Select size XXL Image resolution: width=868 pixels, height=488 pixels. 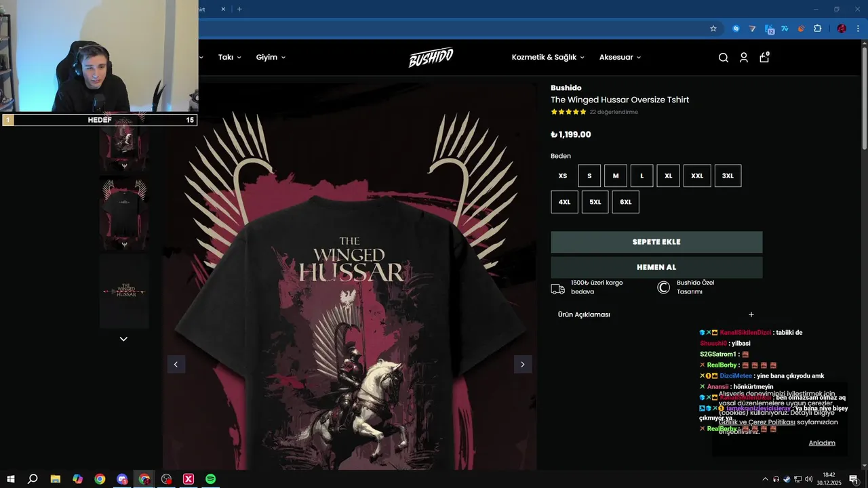click(x=697, y=176)
